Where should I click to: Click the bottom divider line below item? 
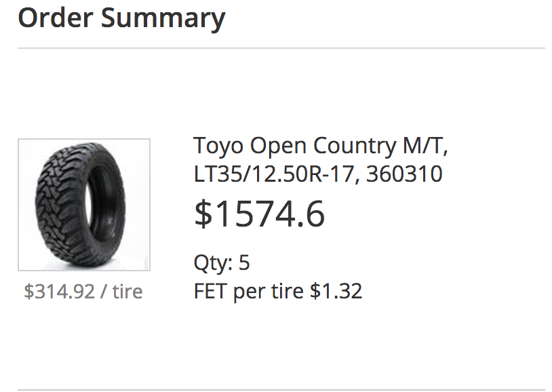coord(281,390)
